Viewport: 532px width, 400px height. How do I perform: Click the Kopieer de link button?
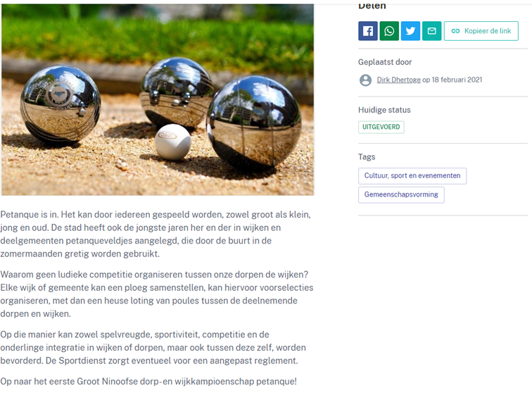pos(481,31)
